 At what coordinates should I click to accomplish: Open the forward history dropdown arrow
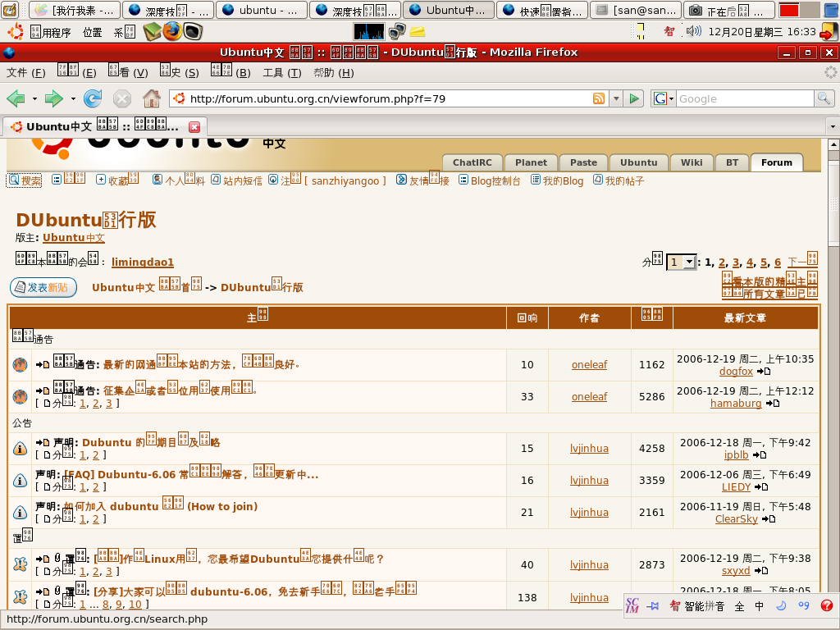click(x=73, y=98)
